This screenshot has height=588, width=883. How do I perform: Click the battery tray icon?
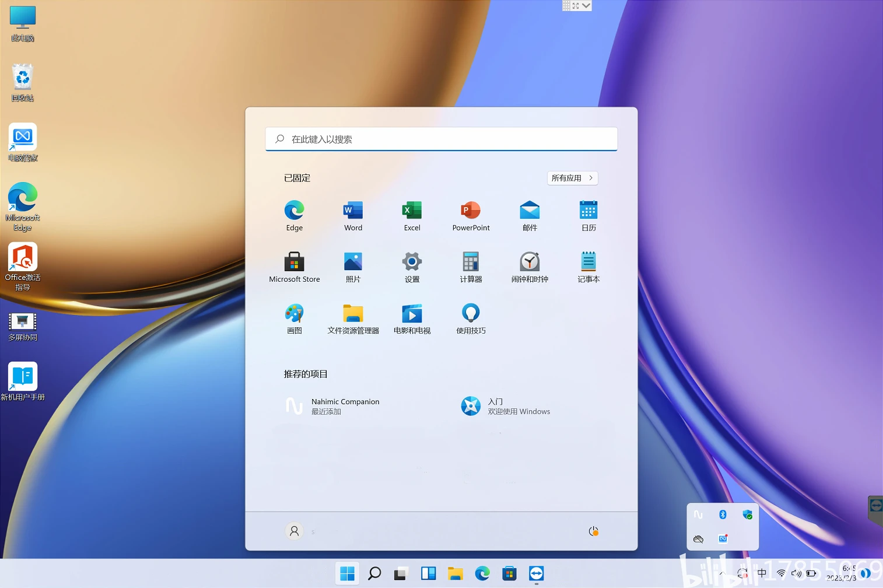point(811,573)
